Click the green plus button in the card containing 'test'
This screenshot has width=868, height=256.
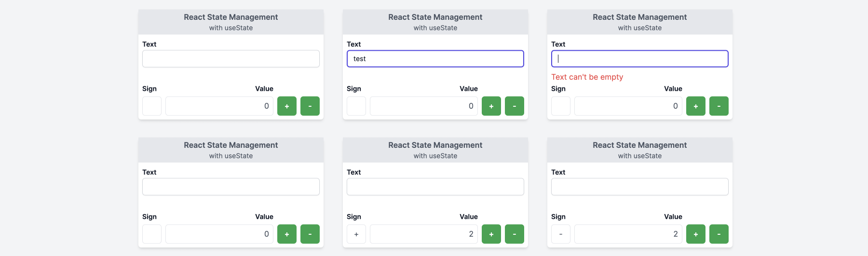[491, 106]
